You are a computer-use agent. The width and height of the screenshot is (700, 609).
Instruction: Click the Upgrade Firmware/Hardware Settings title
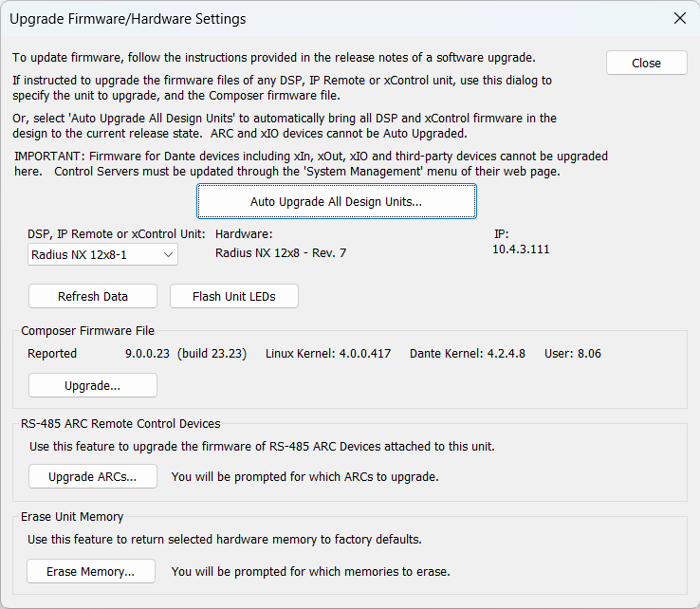coord(128,19)
